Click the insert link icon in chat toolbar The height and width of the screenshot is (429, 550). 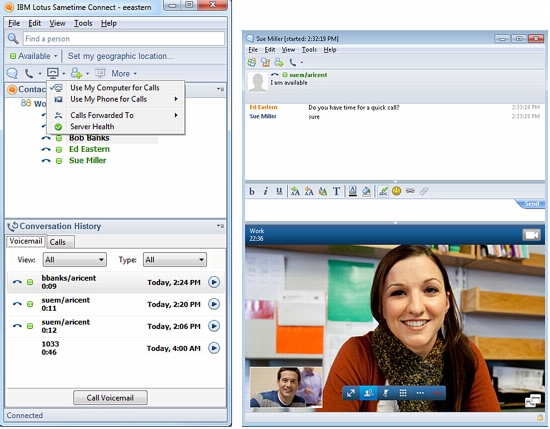[410, 191]
